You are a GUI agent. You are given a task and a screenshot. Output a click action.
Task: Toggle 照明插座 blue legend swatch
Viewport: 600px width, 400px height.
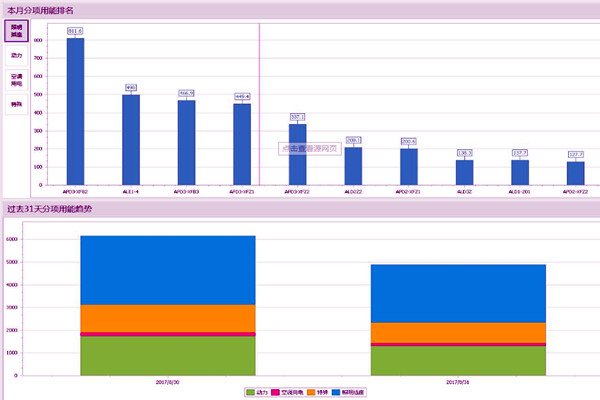pos(337,392)
